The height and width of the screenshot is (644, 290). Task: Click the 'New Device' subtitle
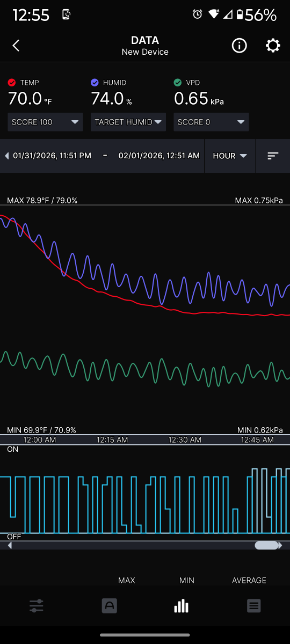tap(145, 52)
